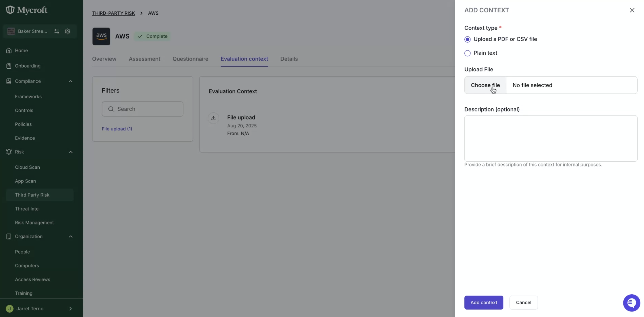Click the Baker Street organization avatar
The image size is (644, 317).
tap(11, 31)
